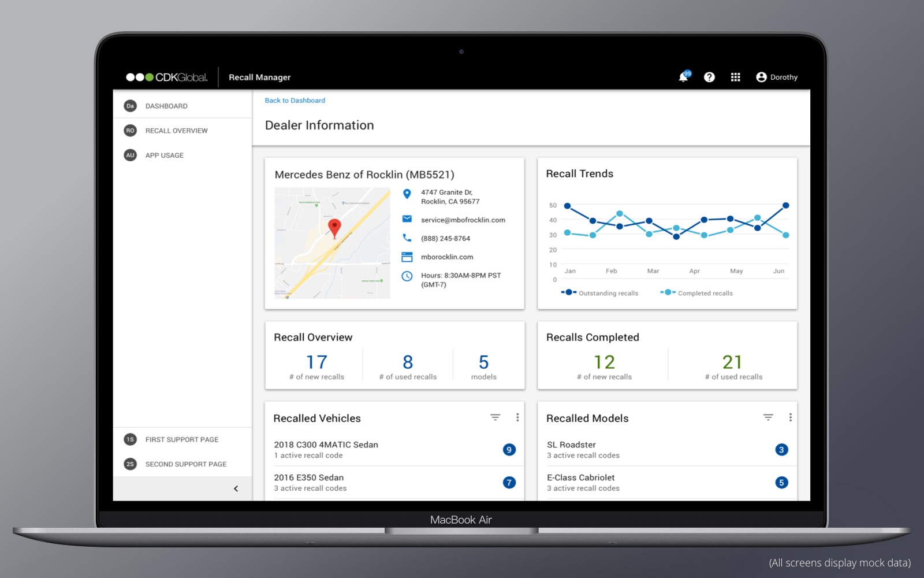Click the red map pin marker
Screen dimensions: 924x578
click(x=334, y=228)
